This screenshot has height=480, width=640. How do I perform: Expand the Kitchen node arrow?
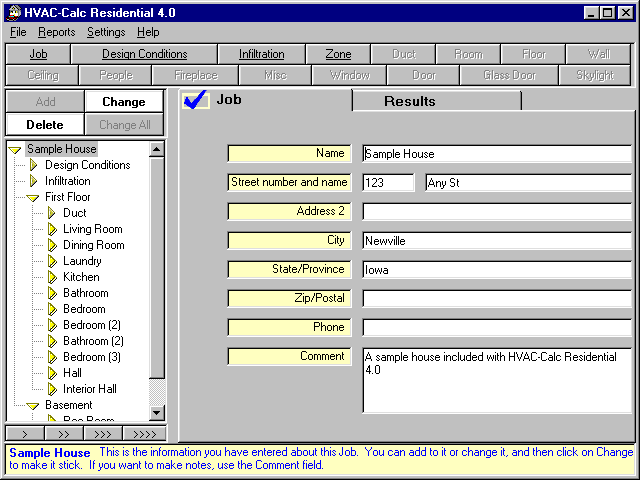click(x=52, y=277)
